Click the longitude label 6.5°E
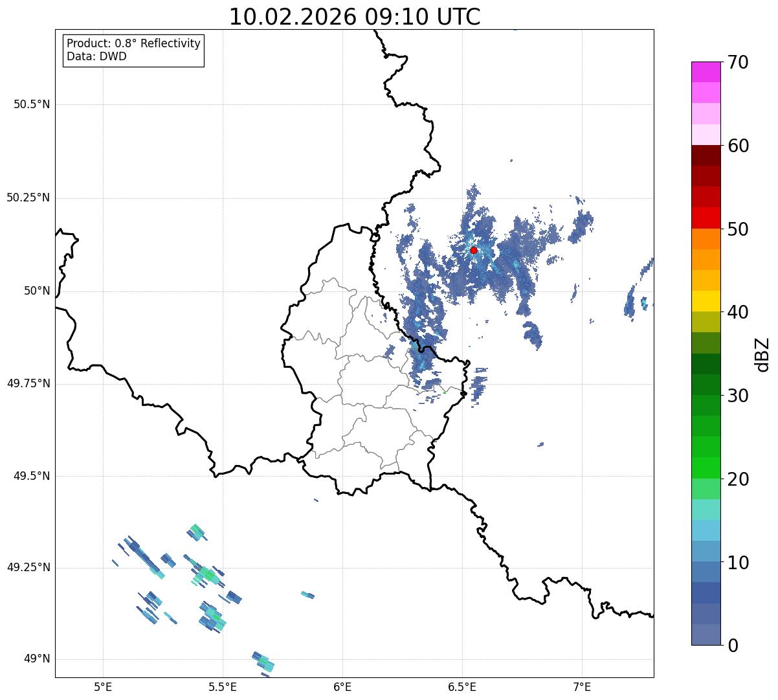 point(462,686)
